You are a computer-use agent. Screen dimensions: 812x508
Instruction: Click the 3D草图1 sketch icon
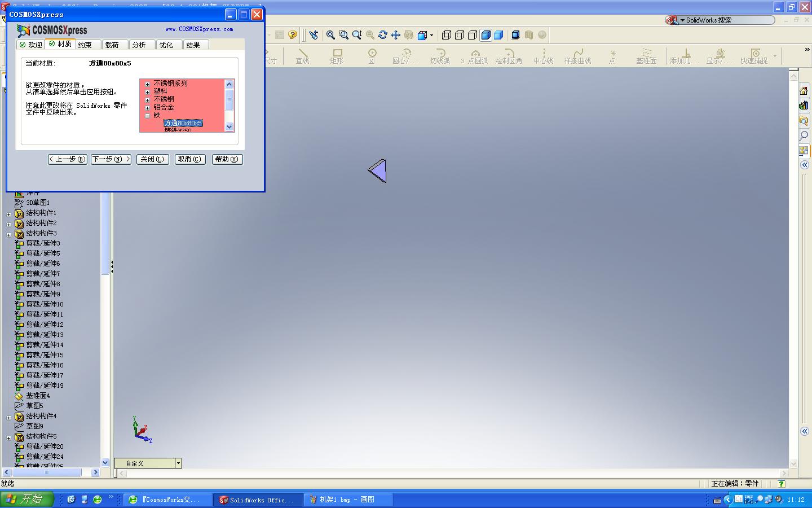(19, 203)
